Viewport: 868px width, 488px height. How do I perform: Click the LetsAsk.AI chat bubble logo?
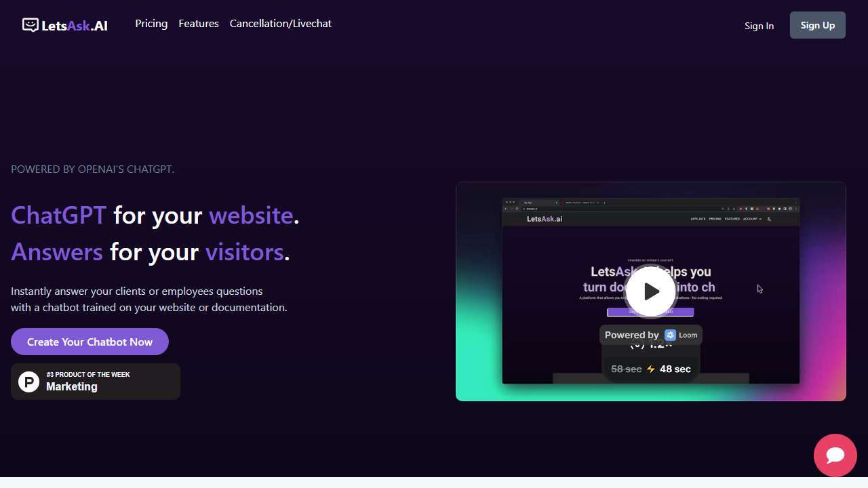(30, 24)
